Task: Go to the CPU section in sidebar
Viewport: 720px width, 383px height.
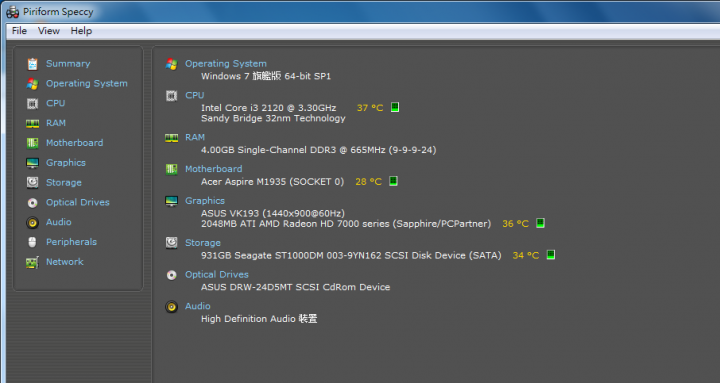Action: 56,103
